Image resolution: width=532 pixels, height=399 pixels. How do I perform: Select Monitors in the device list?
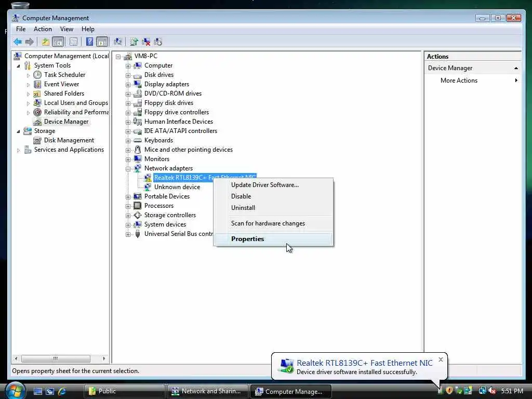click(157, 159)
